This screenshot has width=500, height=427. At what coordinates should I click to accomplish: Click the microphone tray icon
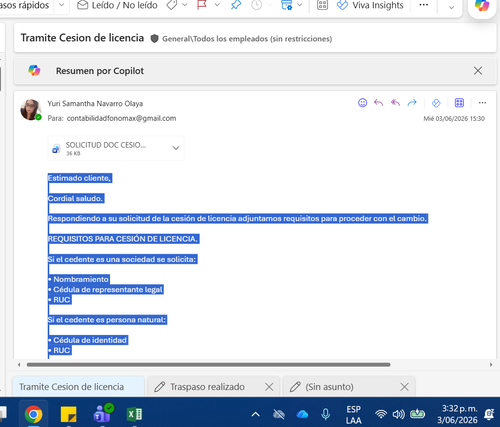click(326, 414)
